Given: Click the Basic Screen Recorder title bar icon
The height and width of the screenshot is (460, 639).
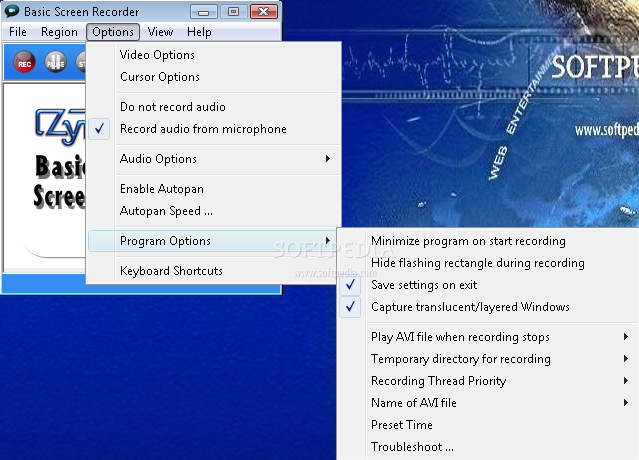Looking at the screenshot, I should (12, 11).
